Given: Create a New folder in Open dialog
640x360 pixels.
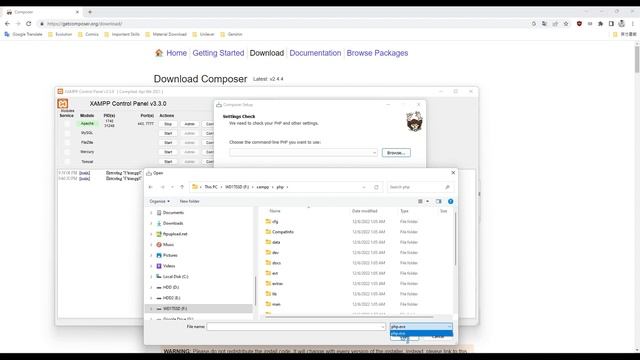Looking at the screenshot, I should 189,201.
